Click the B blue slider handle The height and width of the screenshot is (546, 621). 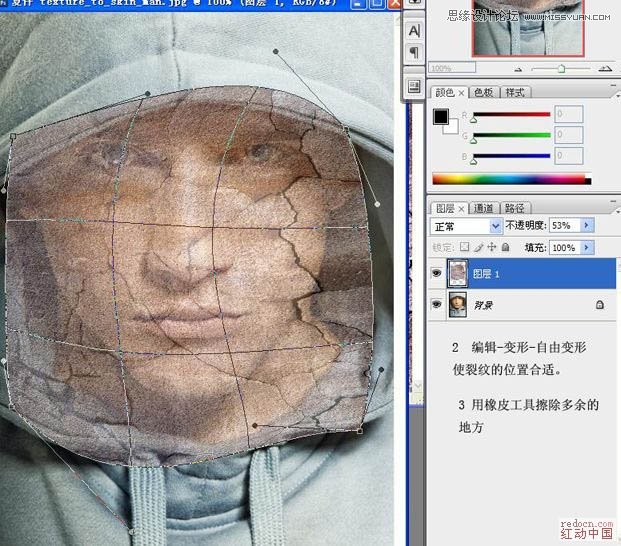point(473,161)
